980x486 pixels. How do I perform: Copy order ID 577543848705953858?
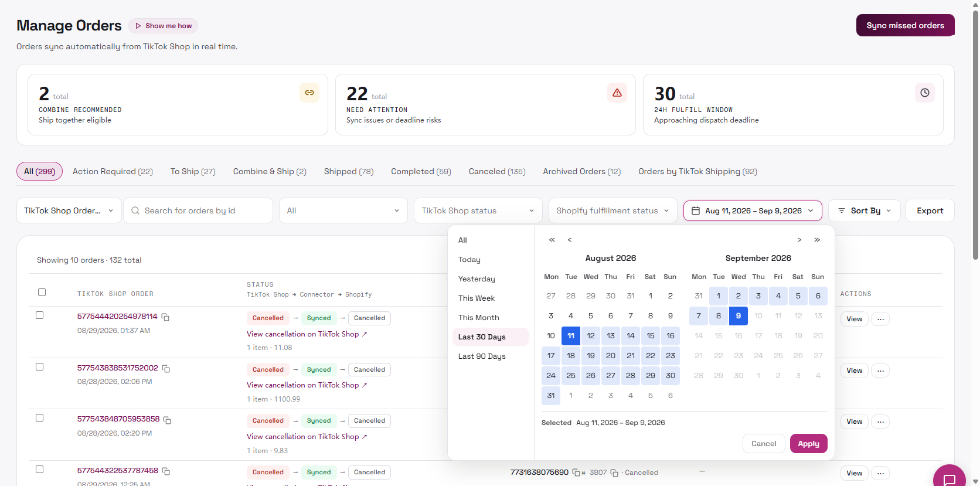(168, 420)
